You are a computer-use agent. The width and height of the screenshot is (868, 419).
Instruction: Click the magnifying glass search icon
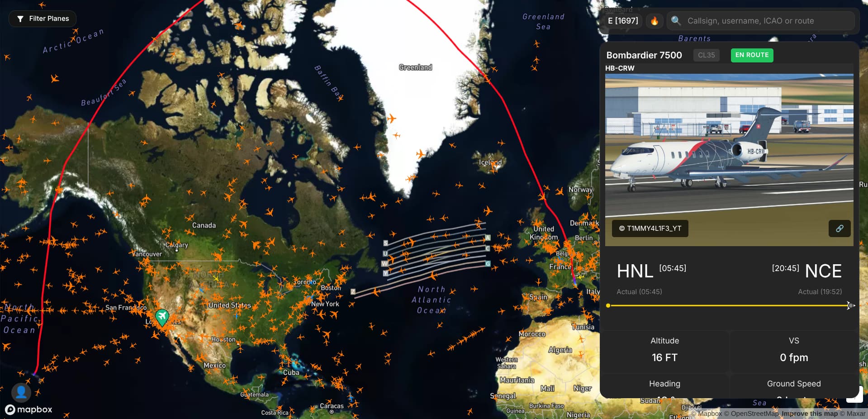click(676, 21)
